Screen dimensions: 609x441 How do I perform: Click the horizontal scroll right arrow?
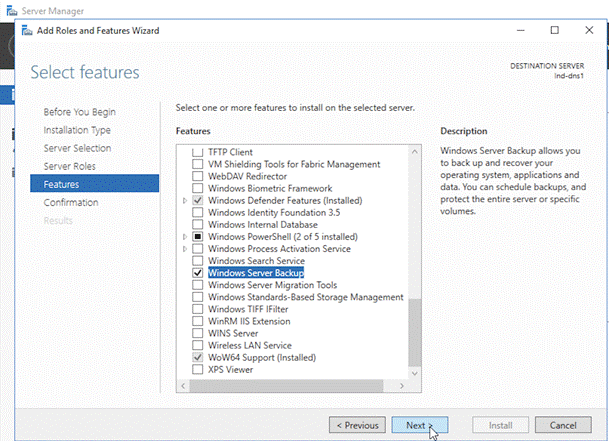pyautogui.click(x=402, y=385)
